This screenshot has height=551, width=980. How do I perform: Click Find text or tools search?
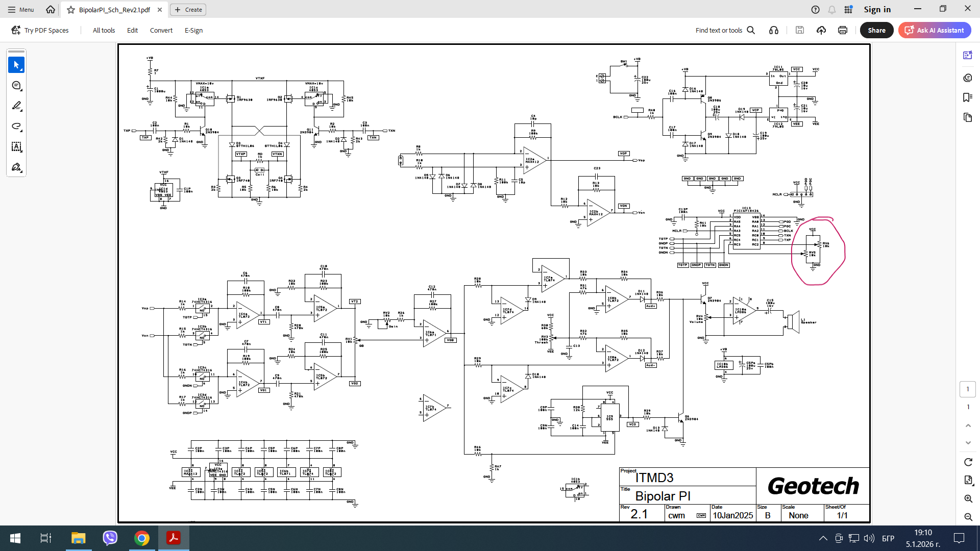coord(725,30)
